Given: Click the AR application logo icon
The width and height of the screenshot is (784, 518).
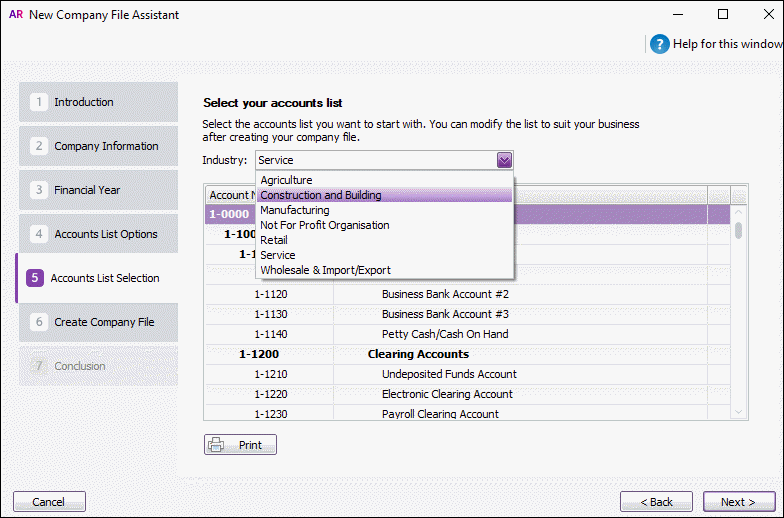Looking at the screenshot, I should pyautogui.click(x=15, y=15).
